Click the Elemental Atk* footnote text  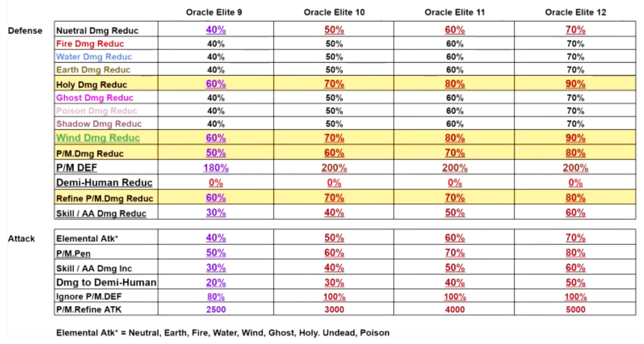(222, 333)
